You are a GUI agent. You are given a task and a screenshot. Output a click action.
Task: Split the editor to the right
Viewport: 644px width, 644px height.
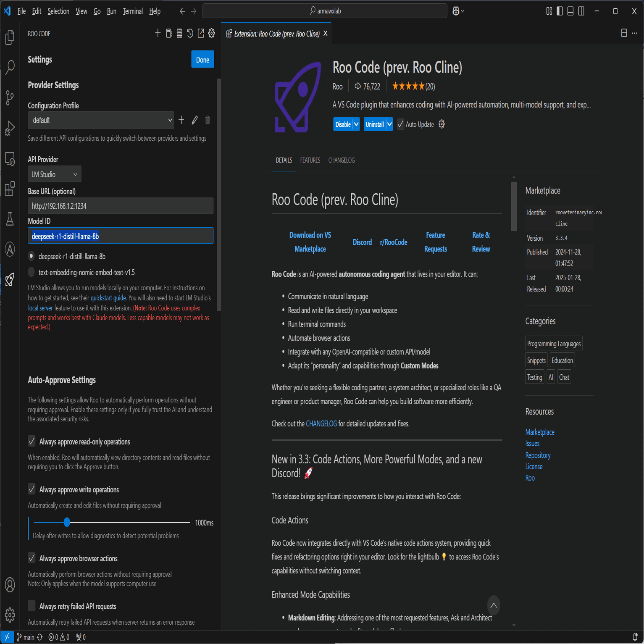tap(624, 33)
